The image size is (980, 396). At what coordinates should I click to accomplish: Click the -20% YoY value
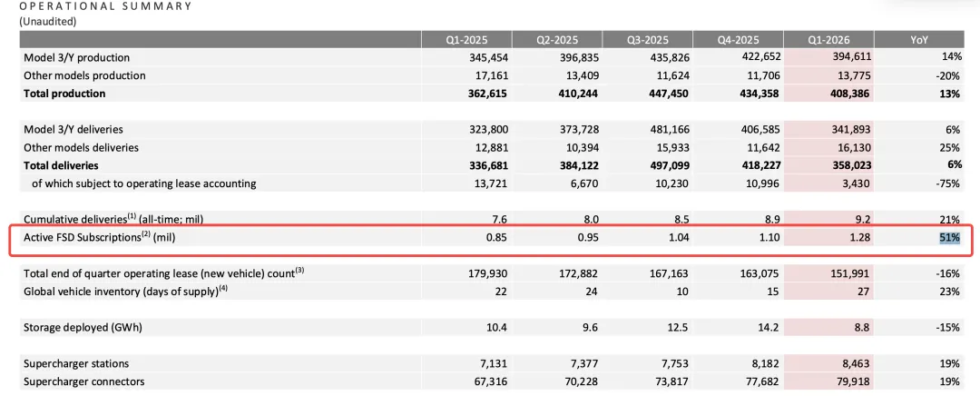point(948,75)
